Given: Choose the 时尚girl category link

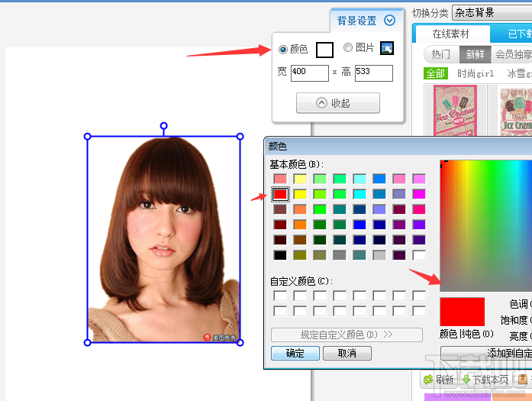Looking at the screenshot, I should (476, 73).
